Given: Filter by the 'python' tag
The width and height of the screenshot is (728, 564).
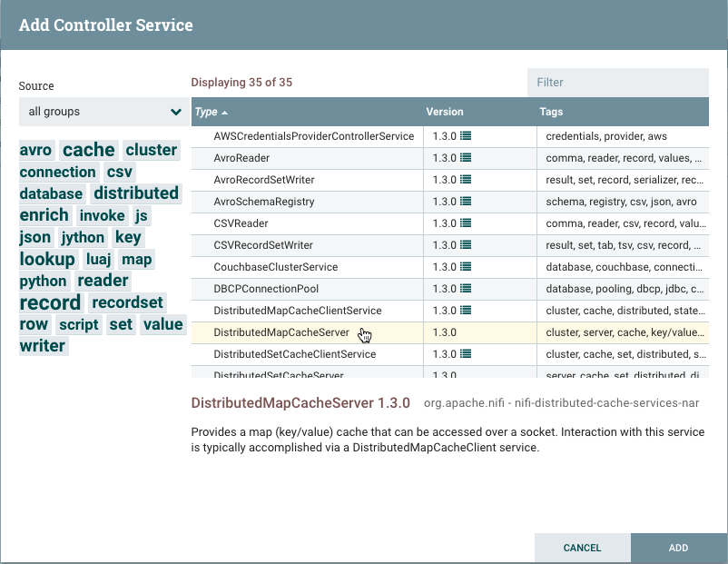Looking at the screenshot, I should click(44, 281).
